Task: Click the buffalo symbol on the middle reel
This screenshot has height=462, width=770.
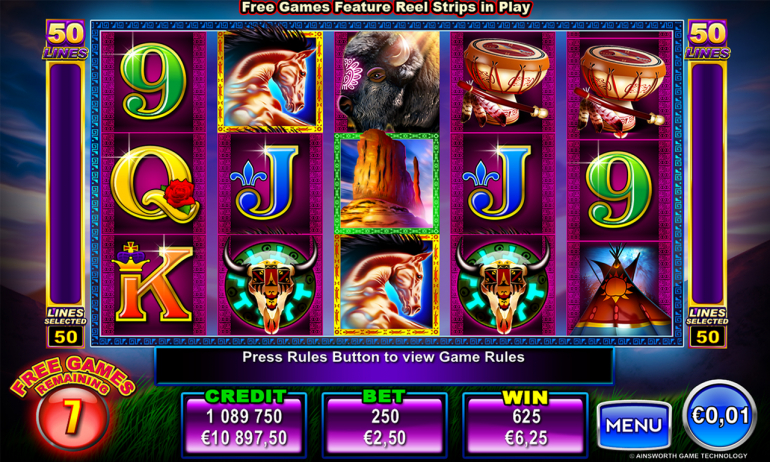Action: click(x=387, y=82)
